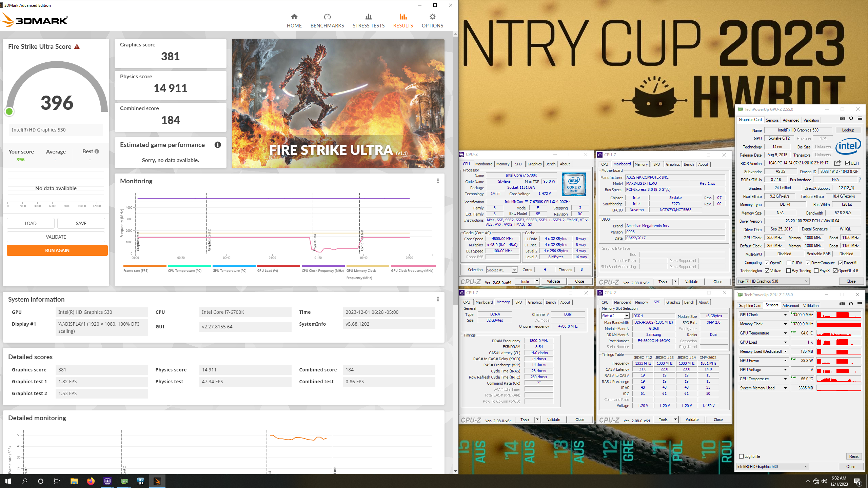
Task: Switch to Validation tab in GPU-Z Sensors window
Action: 811,306
